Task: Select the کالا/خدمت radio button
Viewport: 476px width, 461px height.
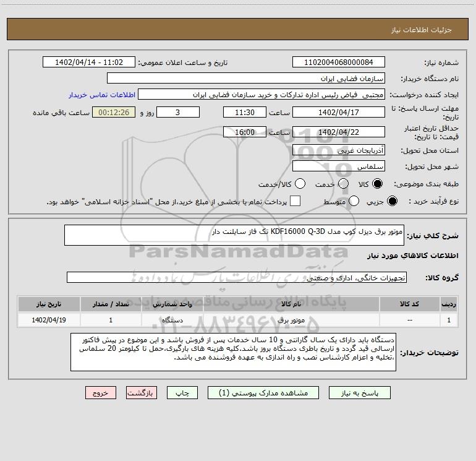Action: pyautogui.click(x=300, y=184)
